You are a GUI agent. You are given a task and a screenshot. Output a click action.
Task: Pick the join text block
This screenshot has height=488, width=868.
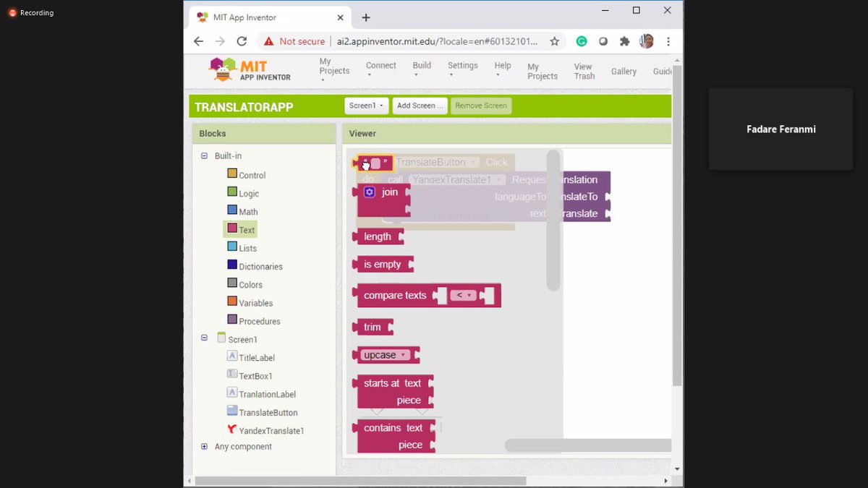point(383,200)
